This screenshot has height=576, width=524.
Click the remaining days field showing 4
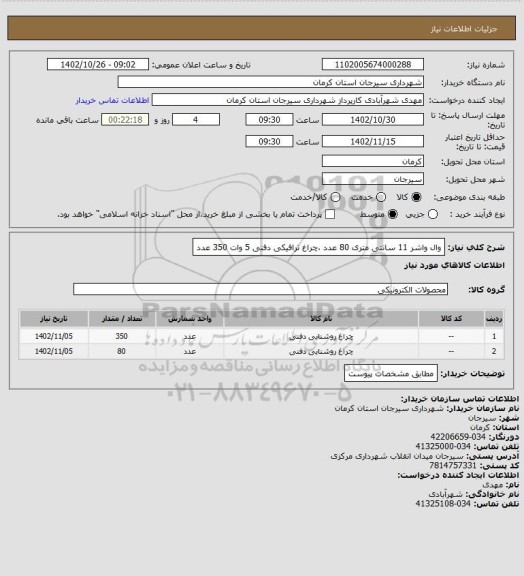point(196,120)
